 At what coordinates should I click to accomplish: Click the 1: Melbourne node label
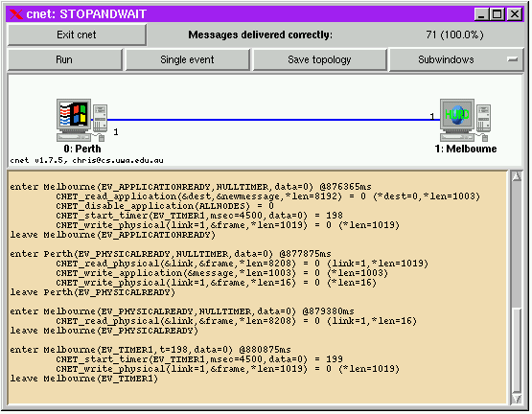click(x=466, y=149)
